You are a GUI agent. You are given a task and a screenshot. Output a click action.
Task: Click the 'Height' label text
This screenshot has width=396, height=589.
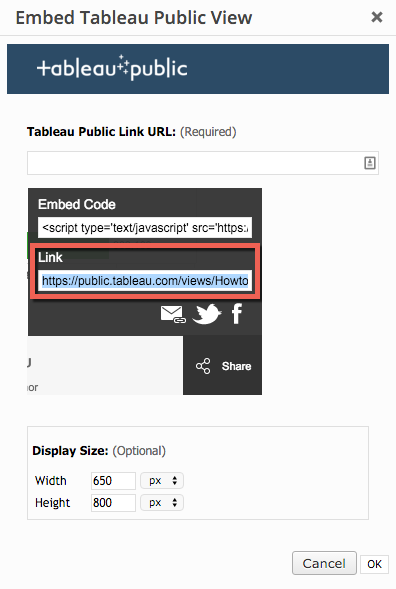point(53,503)
